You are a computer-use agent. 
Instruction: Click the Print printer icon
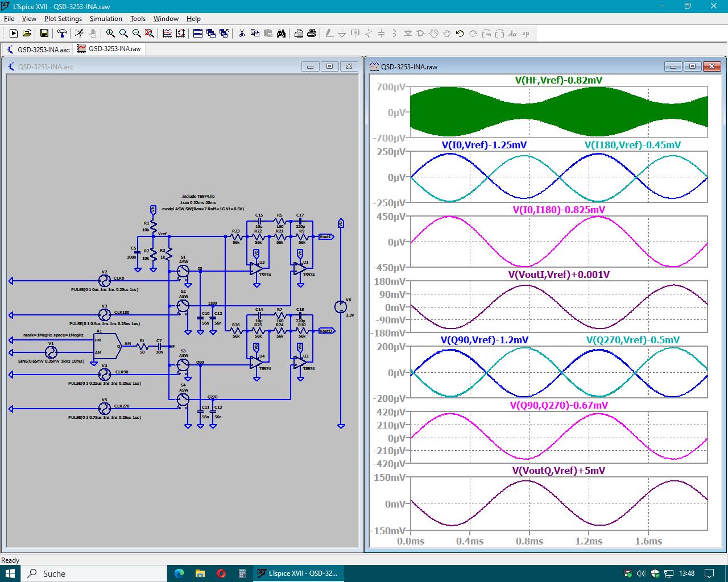(x=312, y=34)
